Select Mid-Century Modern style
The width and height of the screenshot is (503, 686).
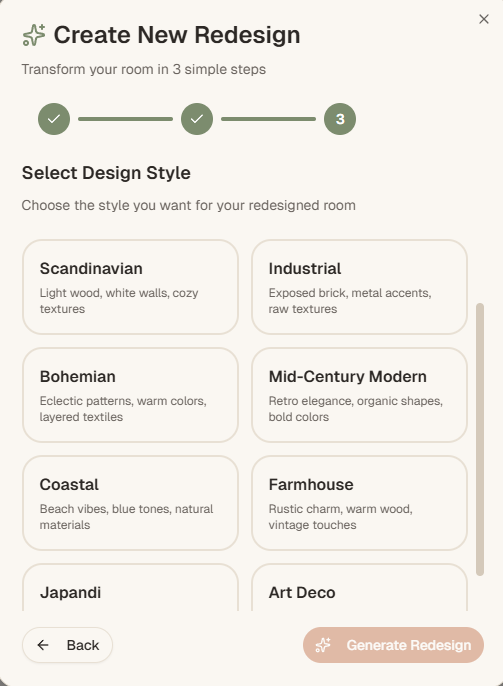click(x=360, y=395)
